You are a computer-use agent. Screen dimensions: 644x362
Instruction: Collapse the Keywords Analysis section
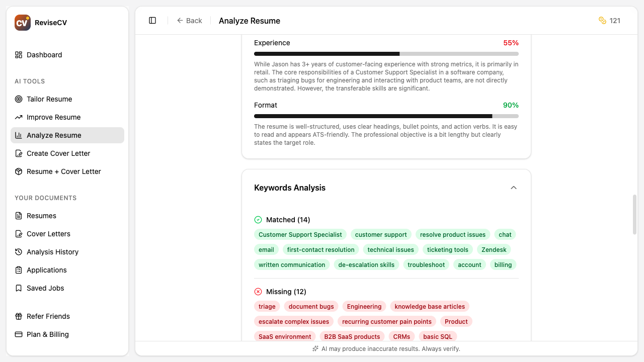(514, 188)
